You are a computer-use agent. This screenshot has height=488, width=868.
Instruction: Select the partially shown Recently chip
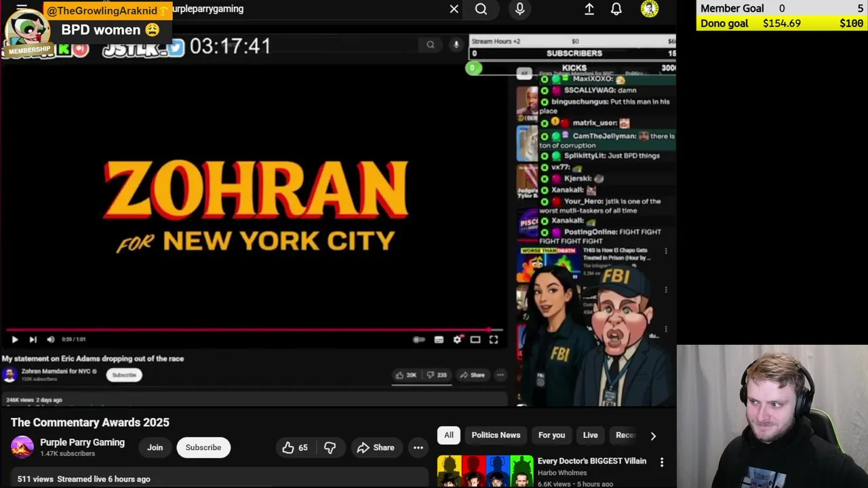point(624,435)
